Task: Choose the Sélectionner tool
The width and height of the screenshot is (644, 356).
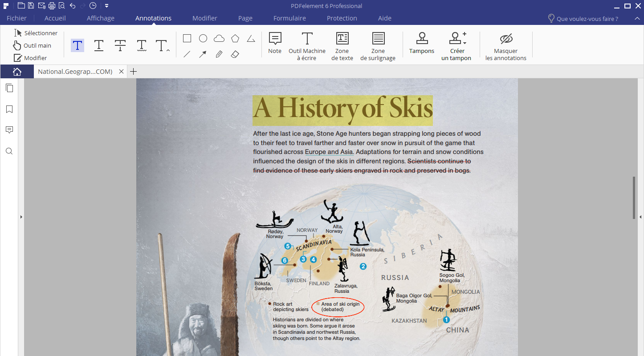Action: [36, 33]
